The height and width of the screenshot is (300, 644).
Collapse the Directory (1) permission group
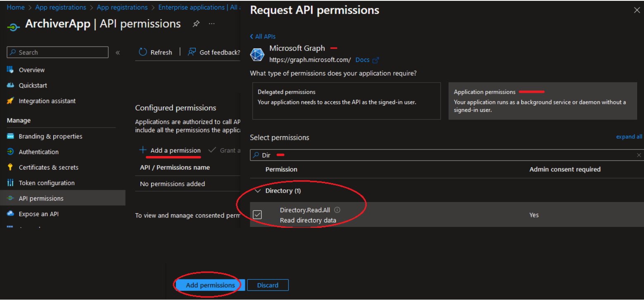[x=258, y=191]
